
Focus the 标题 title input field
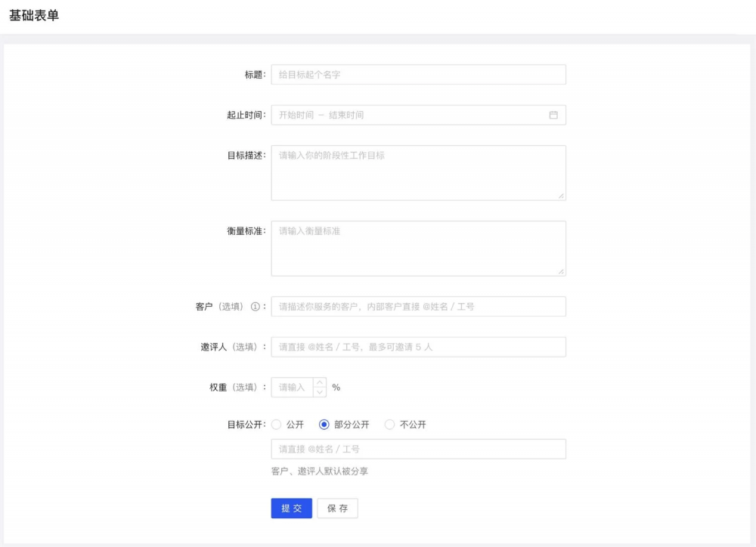click(418, 75)
